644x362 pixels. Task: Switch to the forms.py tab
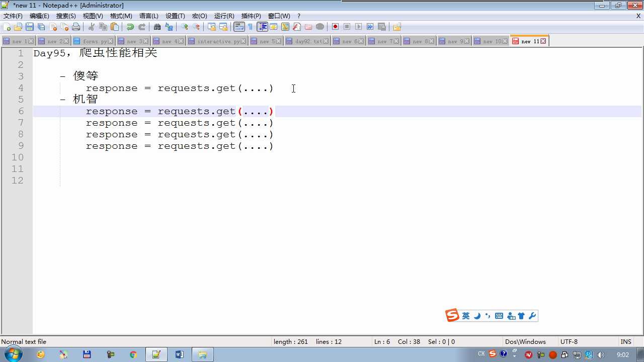click(94, 41)
